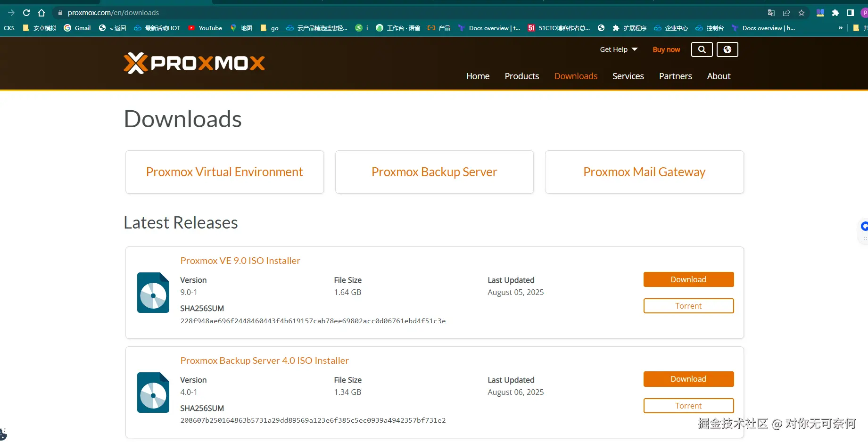Viewport: 868px width, 442px height.
Task: Select the Proxmox Mail Gateway card
Action: click(x=645, y=172)
